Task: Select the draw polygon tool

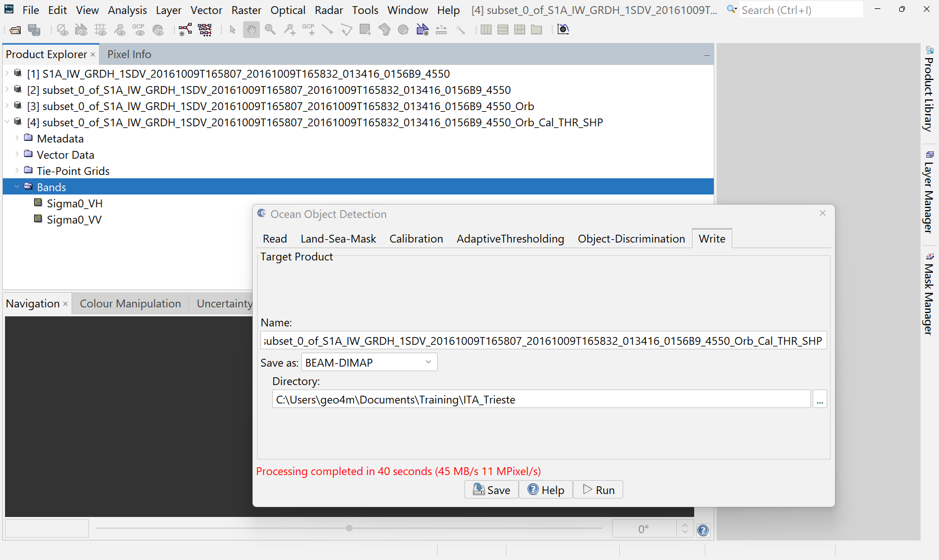Action: (385, 30)
